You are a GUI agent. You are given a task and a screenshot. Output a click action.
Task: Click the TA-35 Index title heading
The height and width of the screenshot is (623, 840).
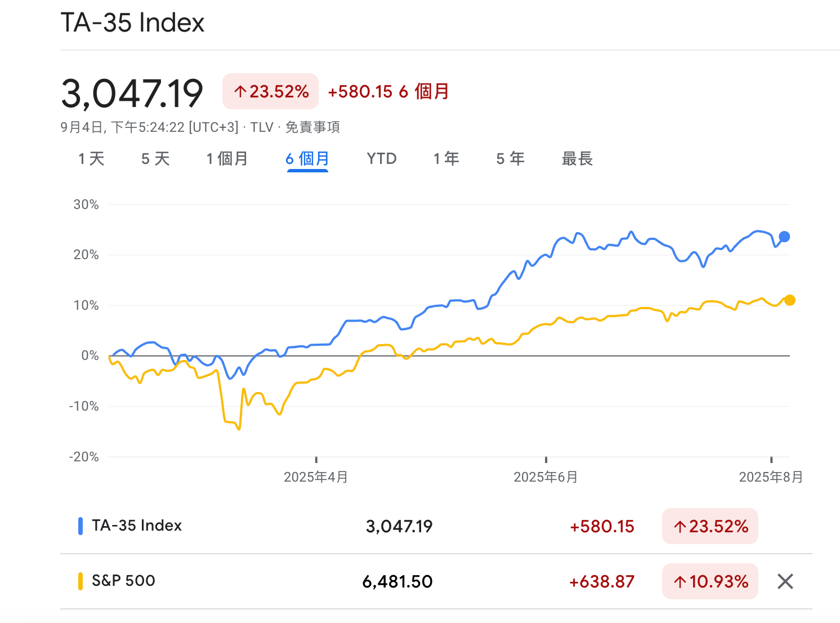(x=133, y=23)
